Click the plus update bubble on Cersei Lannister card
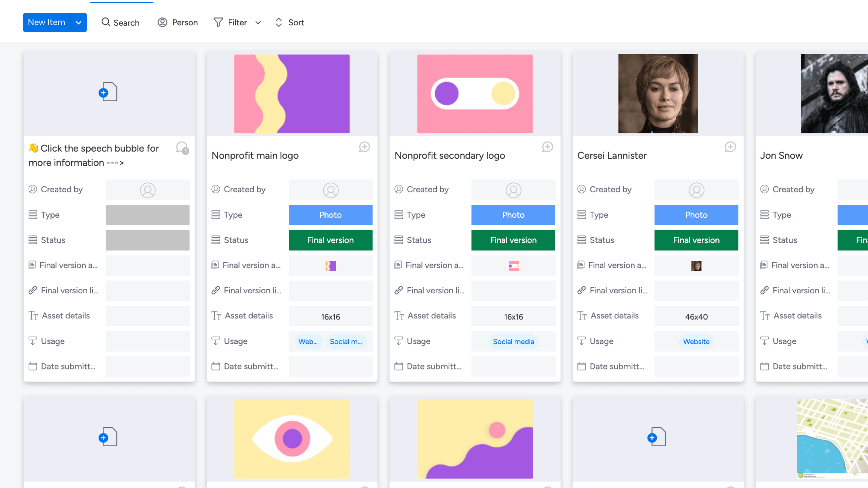The width and height of the screenshot is (868, 488). (730, 147)
